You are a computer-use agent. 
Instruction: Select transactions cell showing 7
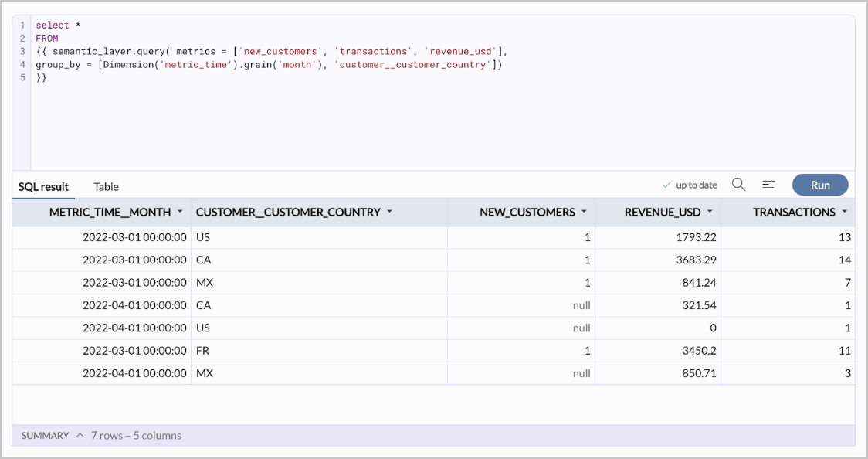tap(788, 283)
